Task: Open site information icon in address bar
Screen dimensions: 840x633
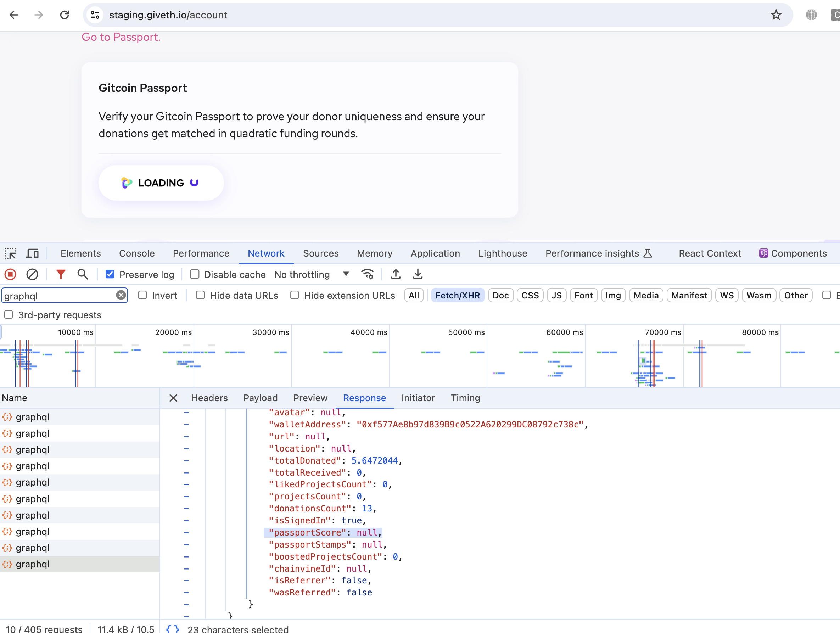Action: coord(95,15)
